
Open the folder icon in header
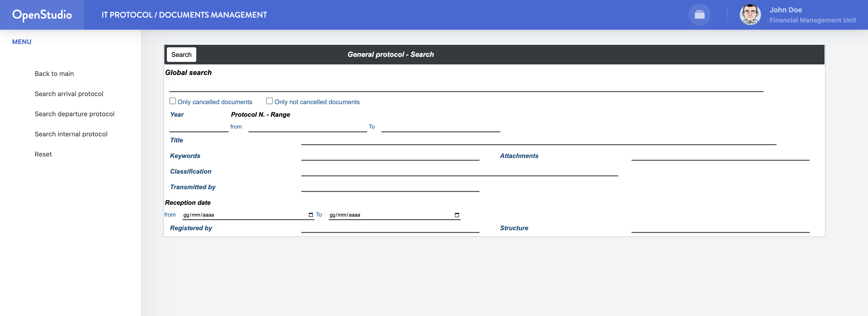pos(700,15)
